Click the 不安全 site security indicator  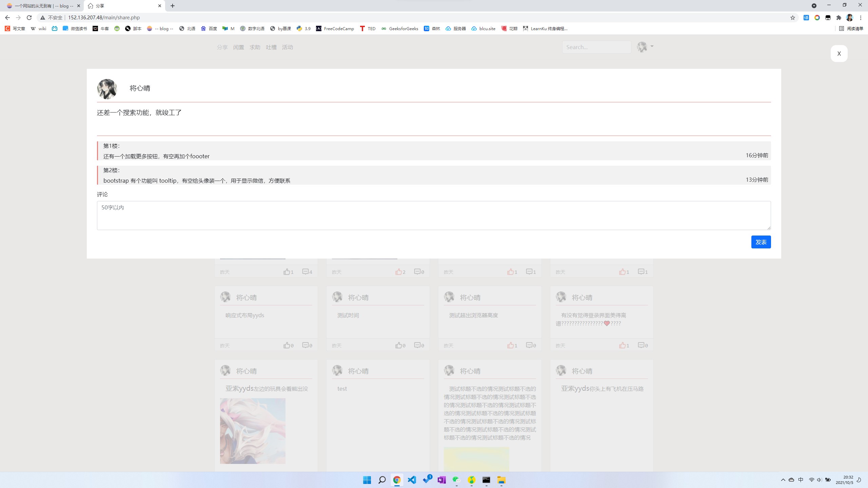coord(52,18)
